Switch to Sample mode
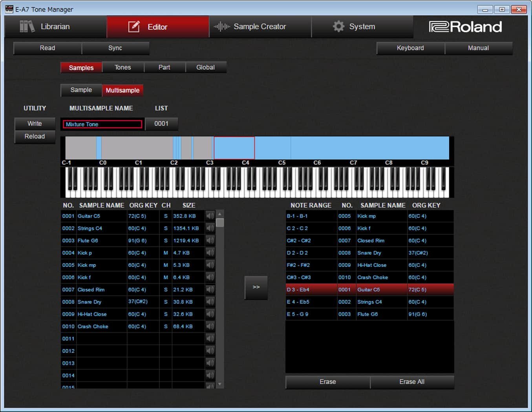This screenshot has height=412, width=532. pyautogui.click(x=81, y=90)
